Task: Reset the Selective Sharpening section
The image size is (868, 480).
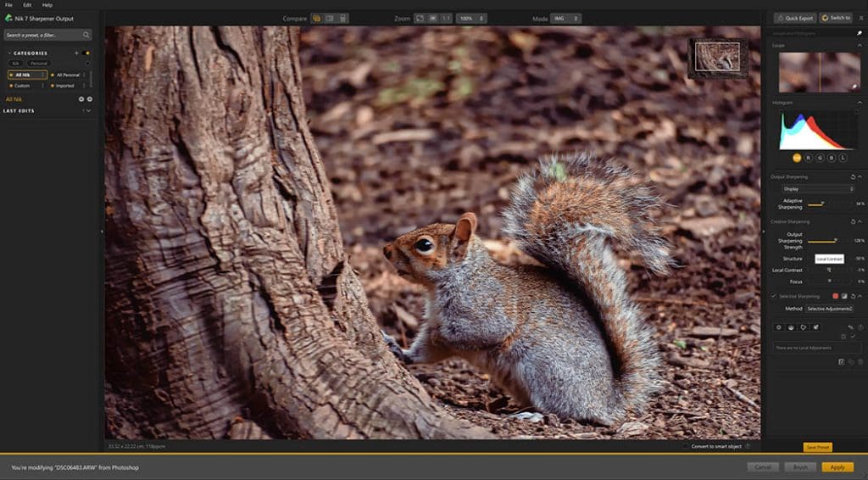Action: click(853, 296)
